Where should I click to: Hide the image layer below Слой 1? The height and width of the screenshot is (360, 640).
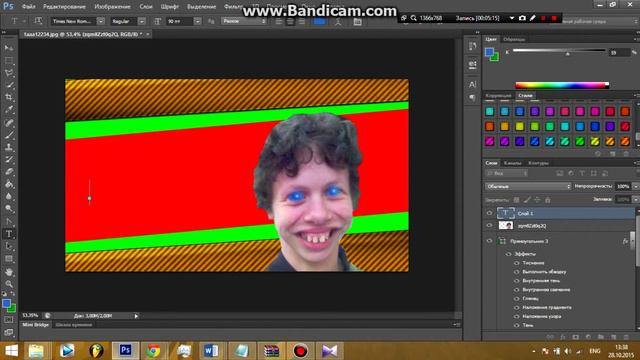(x=489, y=225)
